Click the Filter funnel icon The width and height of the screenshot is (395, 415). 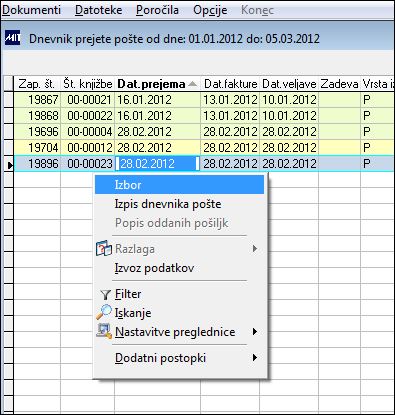(x=105, y=294)
